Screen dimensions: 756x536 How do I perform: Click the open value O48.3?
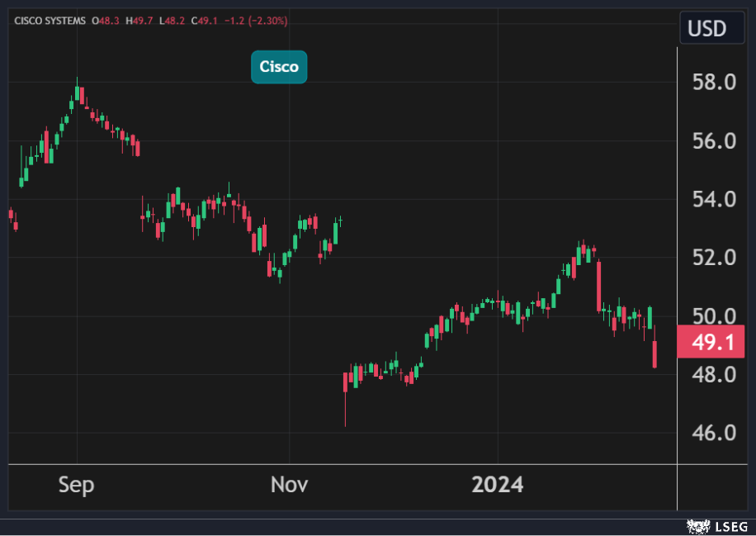[x=105, y=21]
